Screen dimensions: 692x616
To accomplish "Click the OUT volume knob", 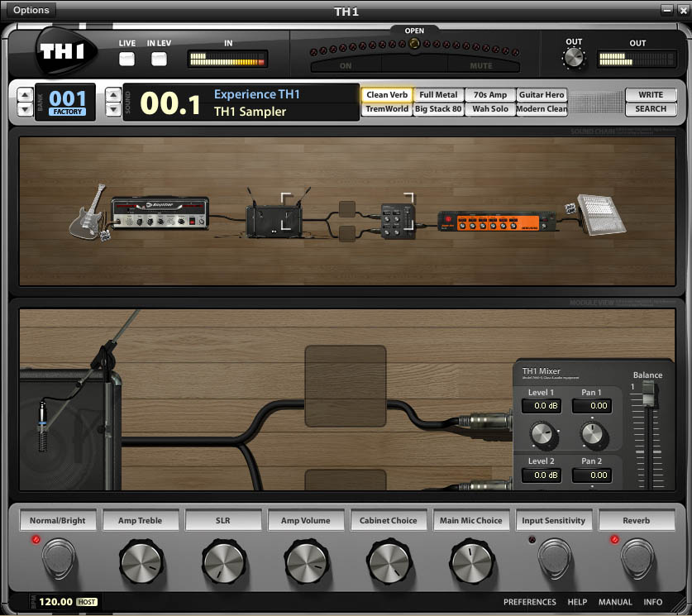I will [574, 58].
